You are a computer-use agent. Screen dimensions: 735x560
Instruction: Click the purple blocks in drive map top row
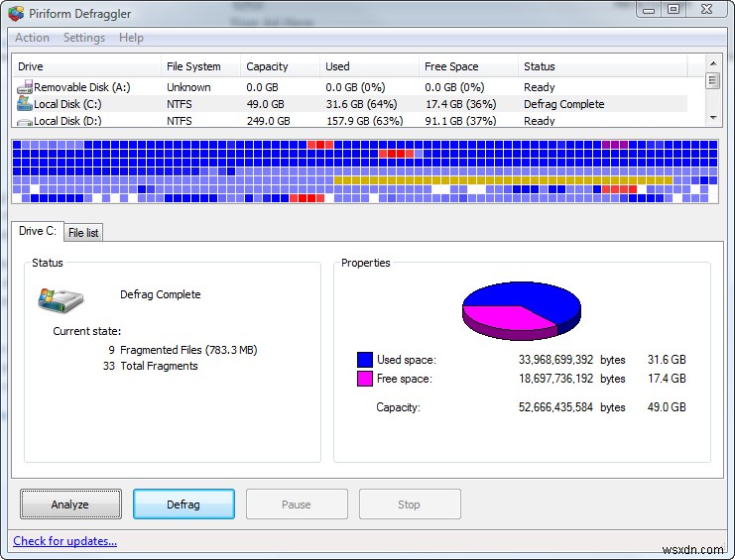click(x=615, y=145)
